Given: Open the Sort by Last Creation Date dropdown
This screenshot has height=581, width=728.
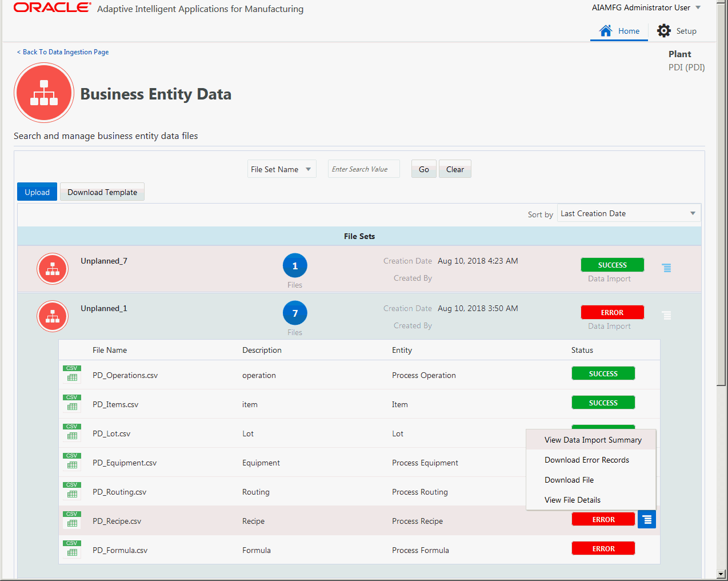Looking at the screenshot, I should click(629, 213).
